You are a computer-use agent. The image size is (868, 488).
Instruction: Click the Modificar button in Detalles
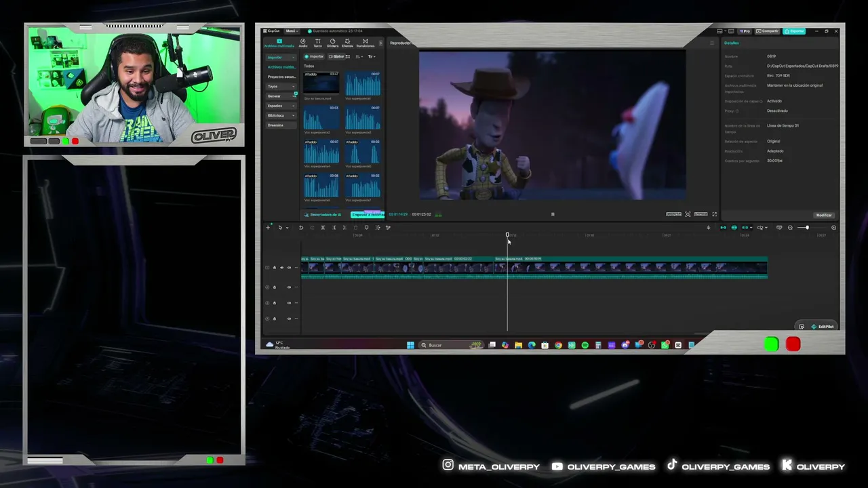pos(824,215)
